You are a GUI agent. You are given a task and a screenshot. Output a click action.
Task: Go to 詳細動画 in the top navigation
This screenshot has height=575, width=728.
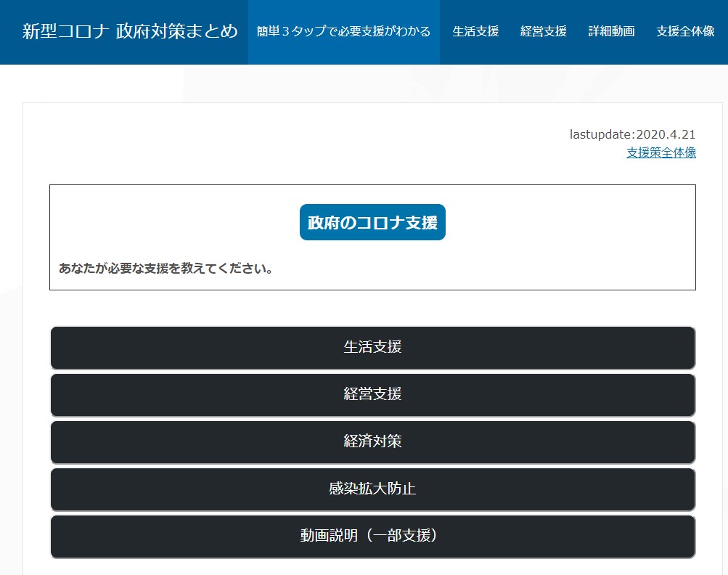[x=611, y=32]
